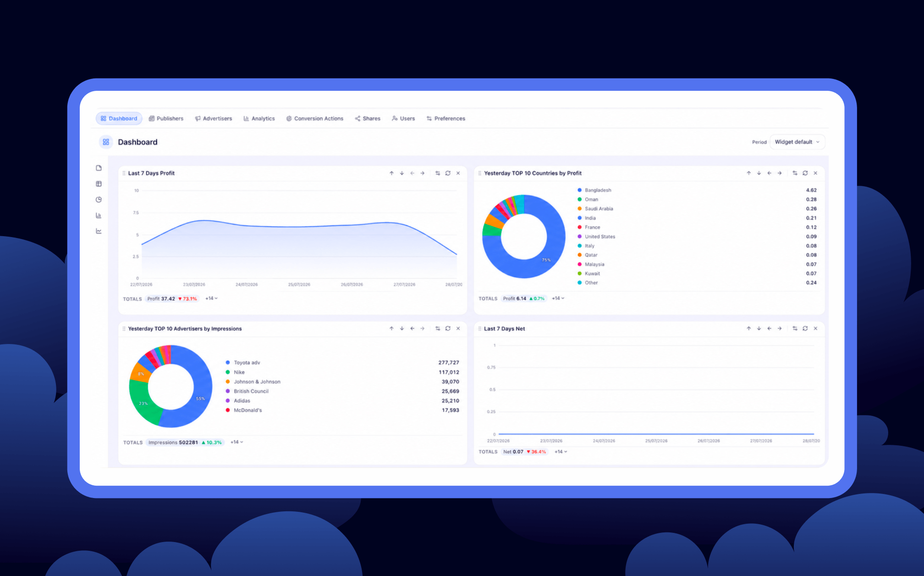Toggle Toyota adv legend entry
Screen dimensions: 924x576
coord(243,363)
